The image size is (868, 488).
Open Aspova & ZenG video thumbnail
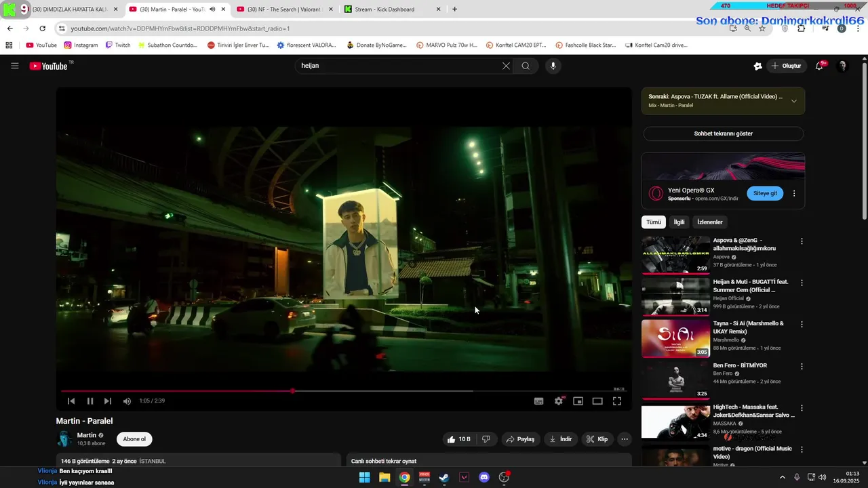[x=675, y=255]
